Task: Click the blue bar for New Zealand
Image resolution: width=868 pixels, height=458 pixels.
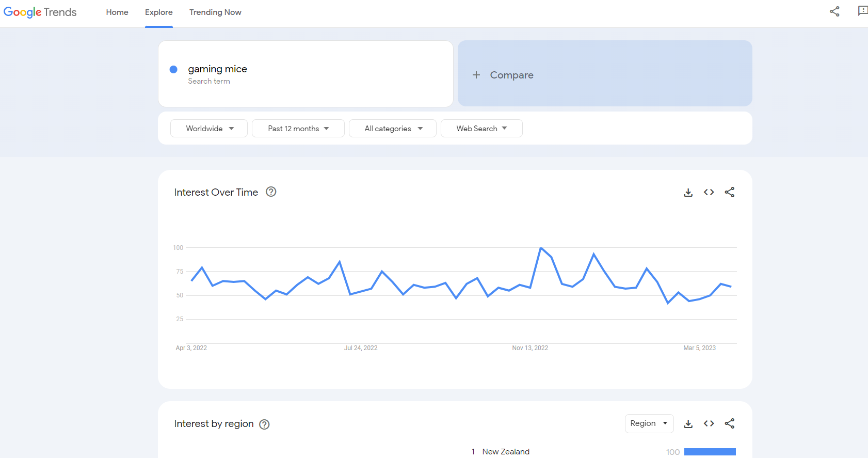Action: [x=710, y=452]
